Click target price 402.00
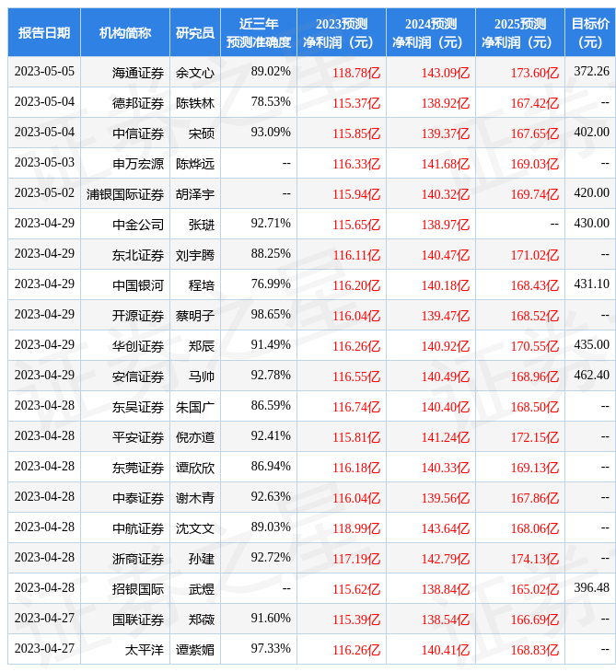 tap(591, 132)
